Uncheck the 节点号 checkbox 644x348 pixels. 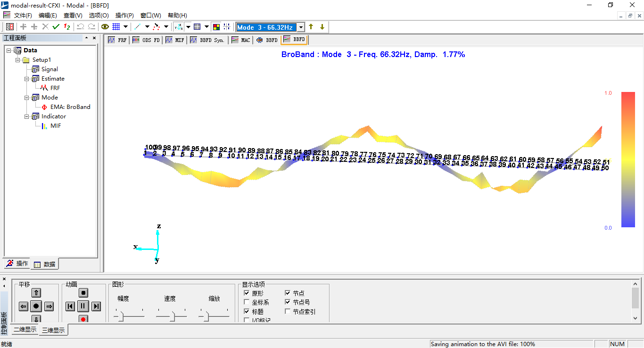pos(288,302)
